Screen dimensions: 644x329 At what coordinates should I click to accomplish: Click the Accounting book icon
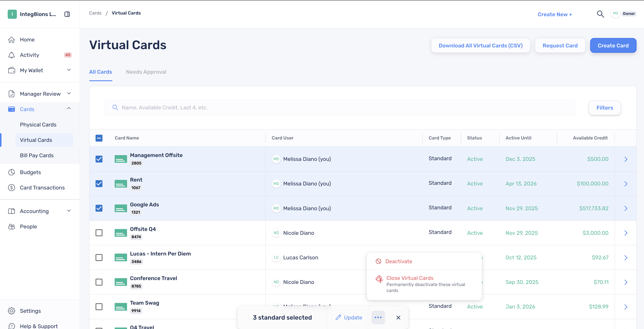[x=12, y=211]
